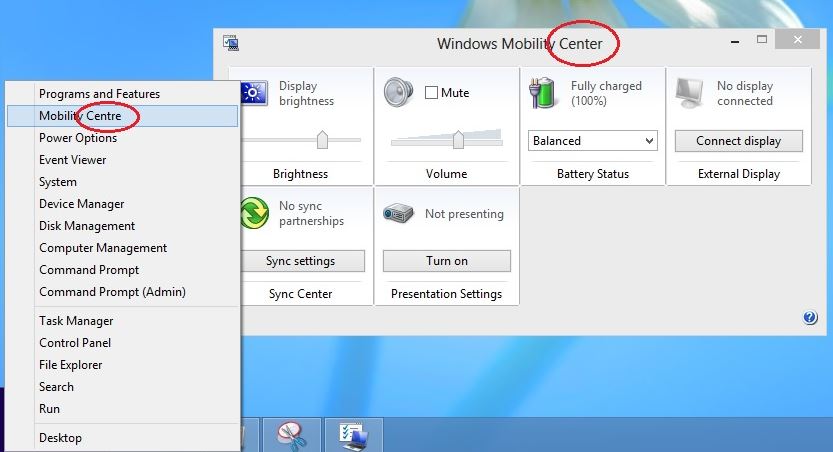Click the Display brightness text
833x452 pixels.
tap(307, 93)
